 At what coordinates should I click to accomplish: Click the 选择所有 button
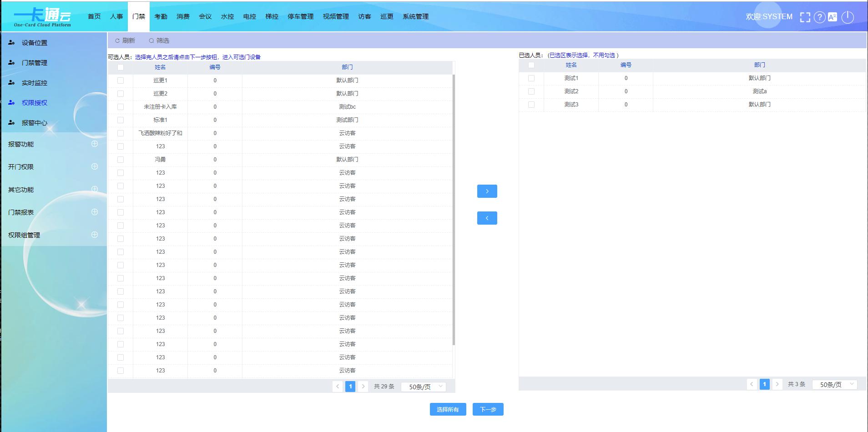pyautogui.click(x=448, y=410)
